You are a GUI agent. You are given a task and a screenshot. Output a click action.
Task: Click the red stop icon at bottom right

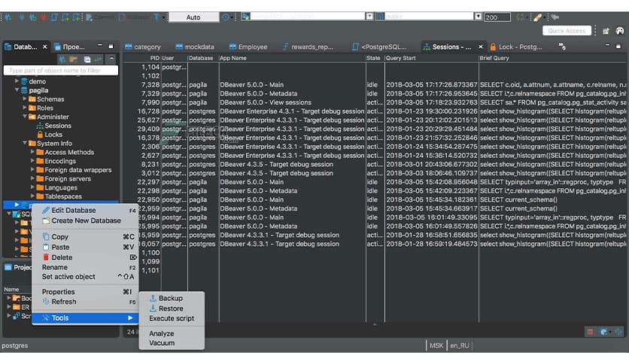click(x=590, y=332)
